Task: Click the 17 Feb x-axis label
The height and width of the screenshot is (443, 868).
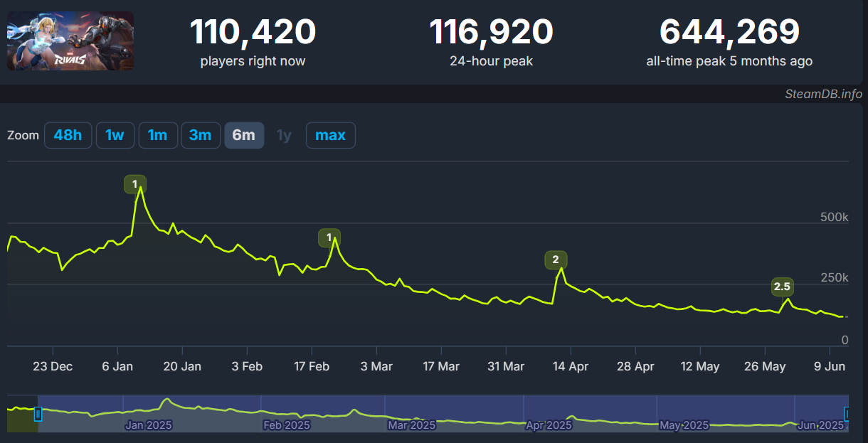Action: click(312, 367)
